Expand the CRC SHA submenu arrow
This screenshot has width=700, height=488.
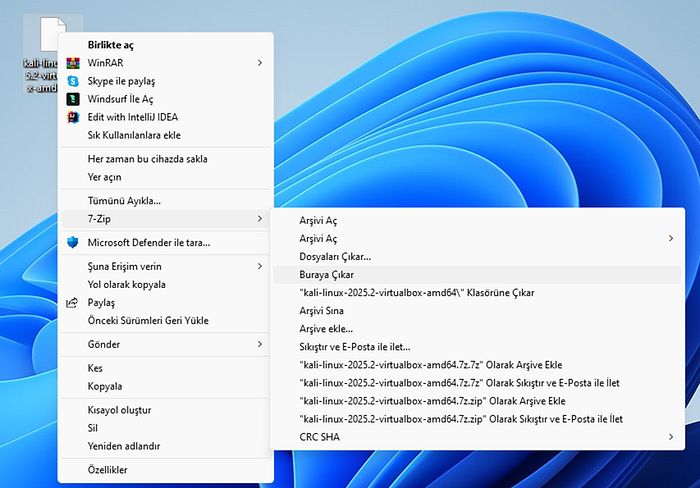pyautogui.click(x=671, y=437)
